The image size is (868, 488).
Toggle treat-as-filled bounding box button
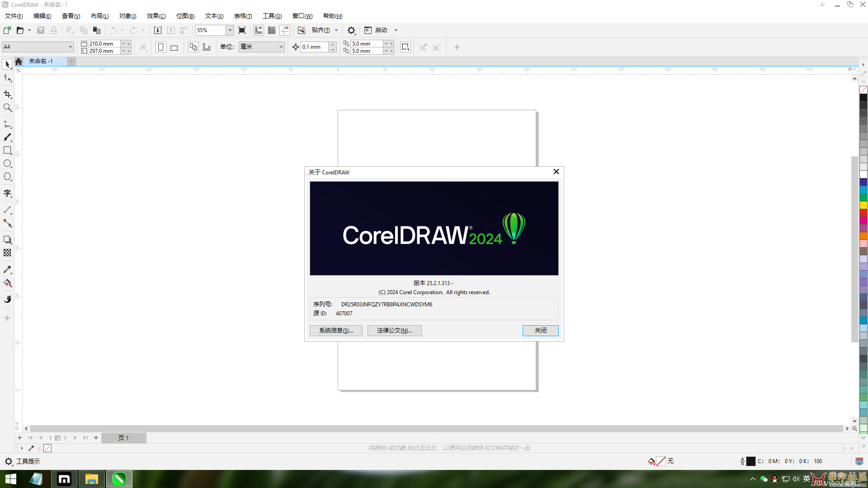point(406,47)
